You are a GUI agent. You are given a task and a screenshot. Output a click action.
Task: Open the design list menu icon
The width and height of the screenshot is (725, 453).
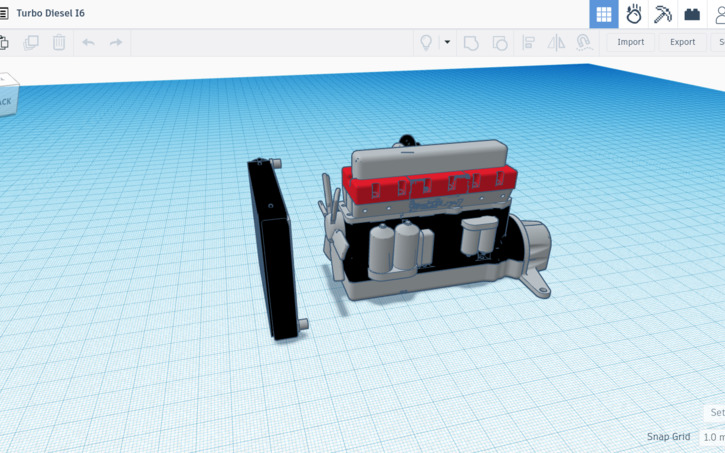point(3,13)
